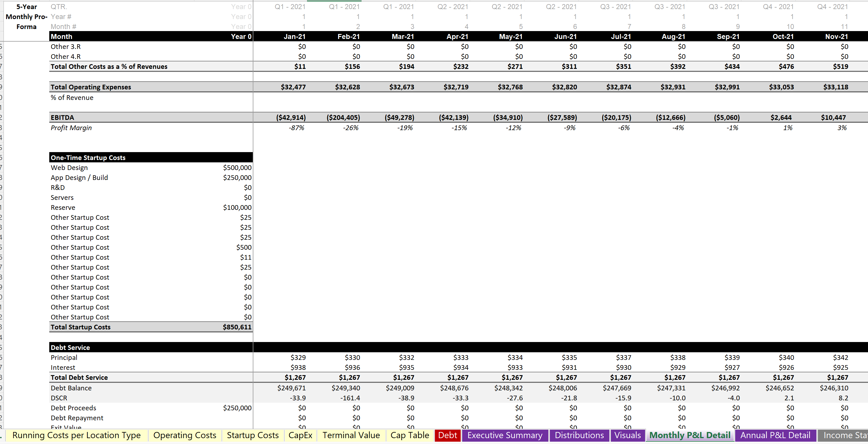Click the Total Debt Service label
This screenshot has width=868, height=444.
click(79, 378)
